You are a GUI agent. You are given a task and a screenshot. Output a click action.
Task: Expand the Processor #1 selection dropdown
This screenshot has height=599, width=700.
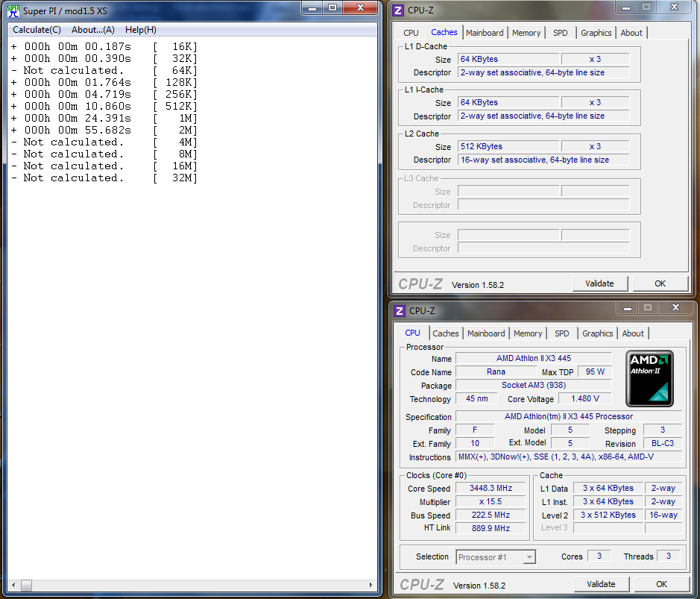[x=529, y=557]
